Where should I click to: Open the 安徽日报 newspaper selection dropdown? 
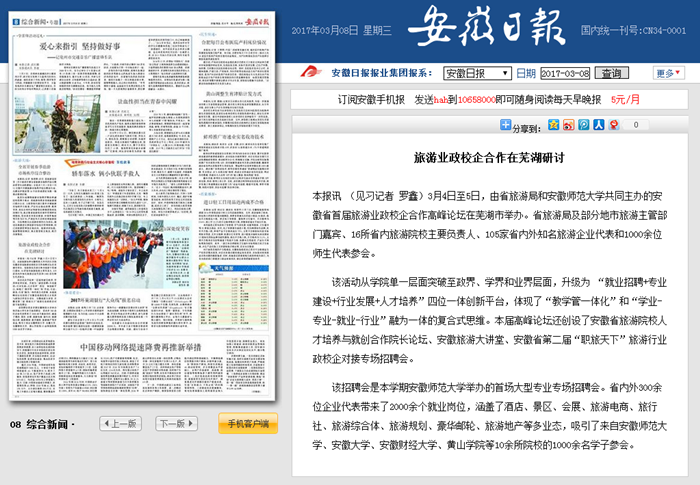pos(477,73)
